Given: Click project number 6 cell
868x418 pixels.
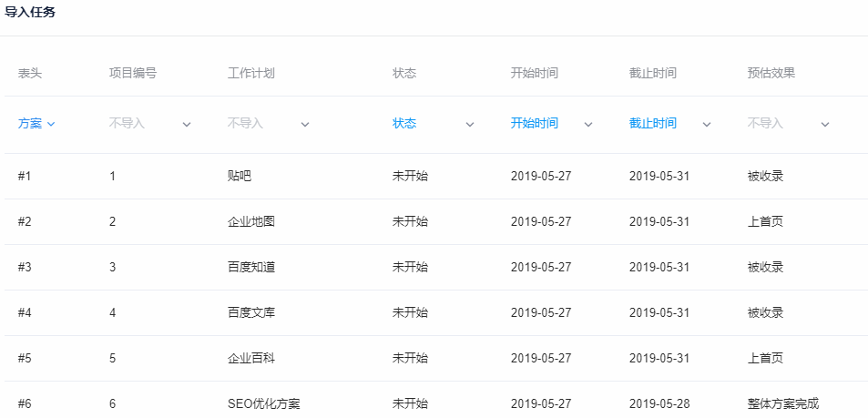Looking at the screenshot, I should tap(112, 403).
